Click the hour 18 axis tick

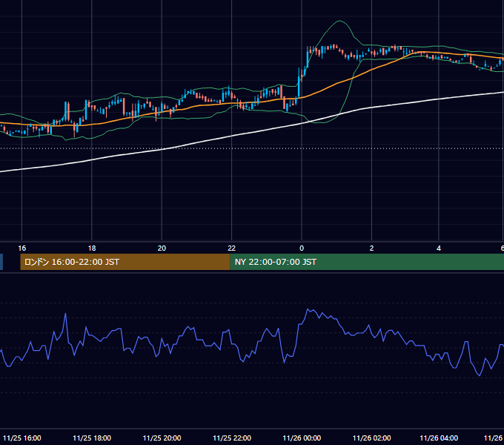coord(92,248)
